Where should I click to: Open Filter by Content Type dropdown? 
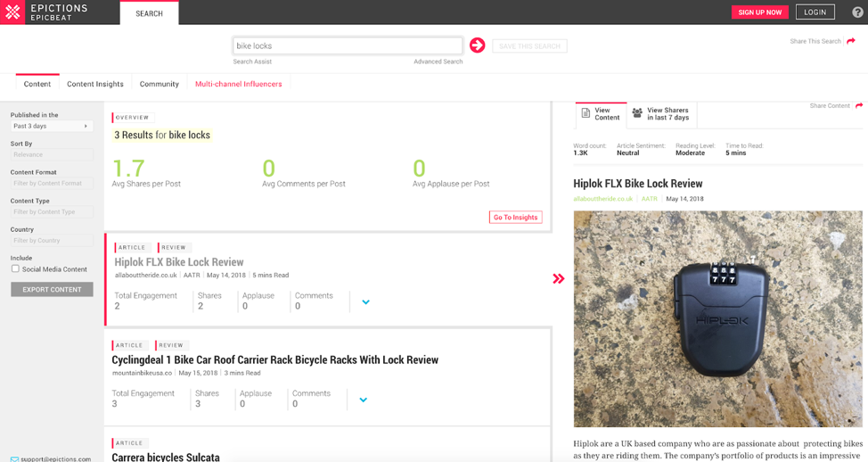pyautogui.click(x=52, y=211)
